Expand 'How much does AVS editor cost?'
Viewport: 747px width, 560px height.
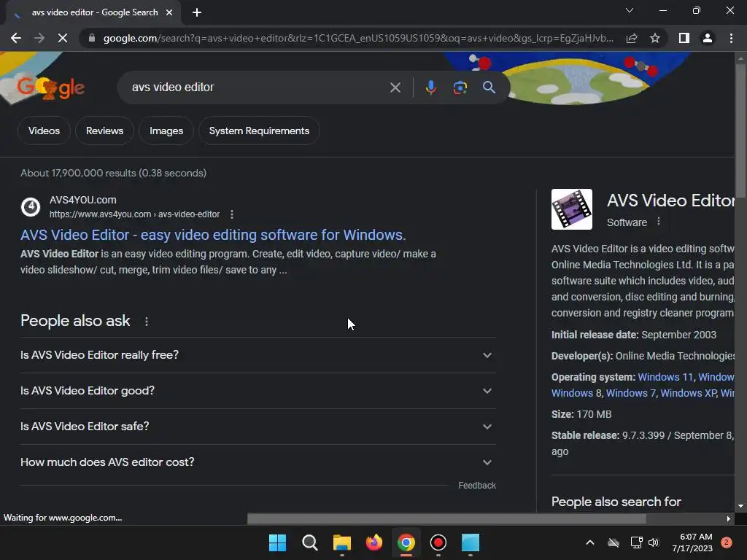coord(258,462)
